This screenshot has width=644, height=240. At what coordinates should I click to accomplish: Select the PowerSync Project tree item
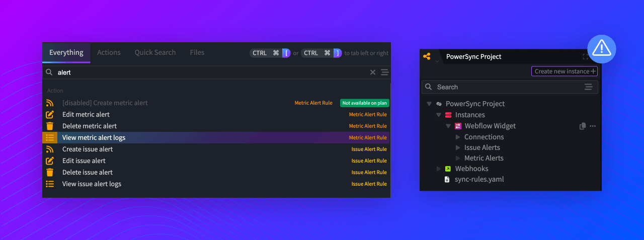[475, 104]
